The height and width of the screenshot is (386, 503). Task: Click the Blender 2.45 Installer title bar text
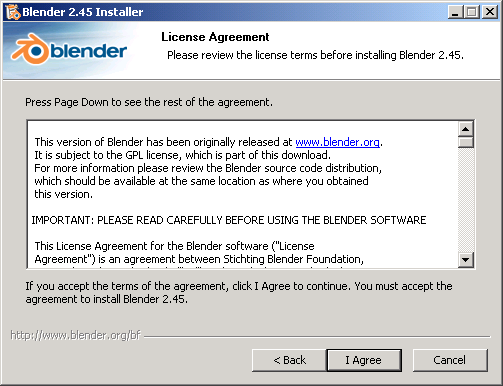click(83, 12)
